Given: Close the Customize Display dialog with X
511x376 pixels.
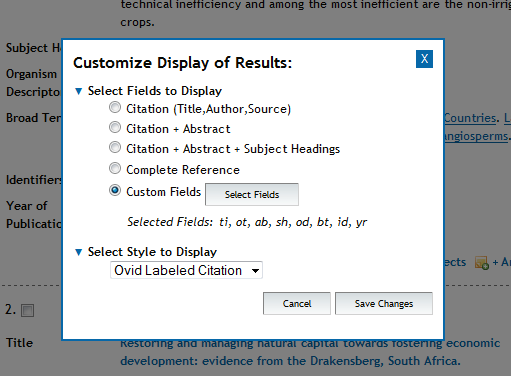Looking at the screenshot, I should 424,59.
